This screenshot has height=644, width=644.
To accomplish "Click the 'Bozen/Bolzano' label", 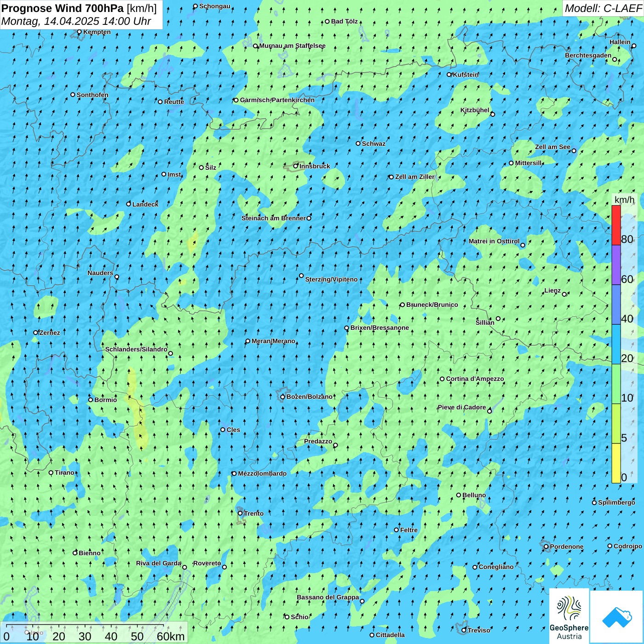I will pos(309,397).
